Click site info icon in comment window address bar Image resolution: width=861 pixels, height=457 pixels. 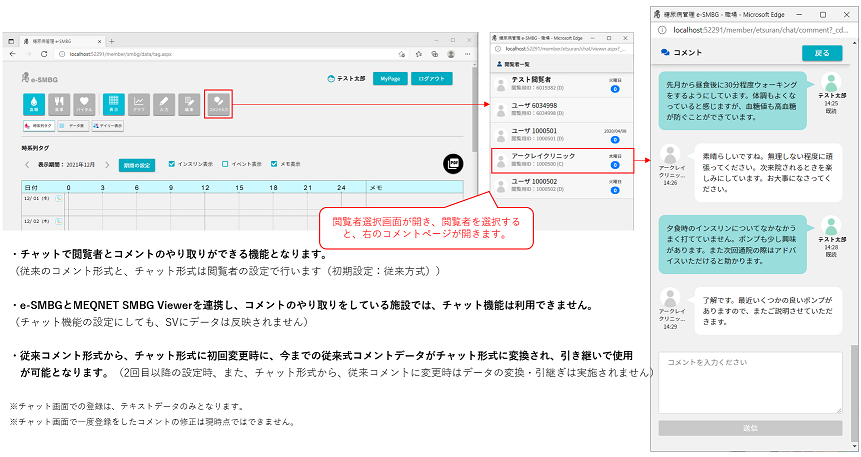662,30
